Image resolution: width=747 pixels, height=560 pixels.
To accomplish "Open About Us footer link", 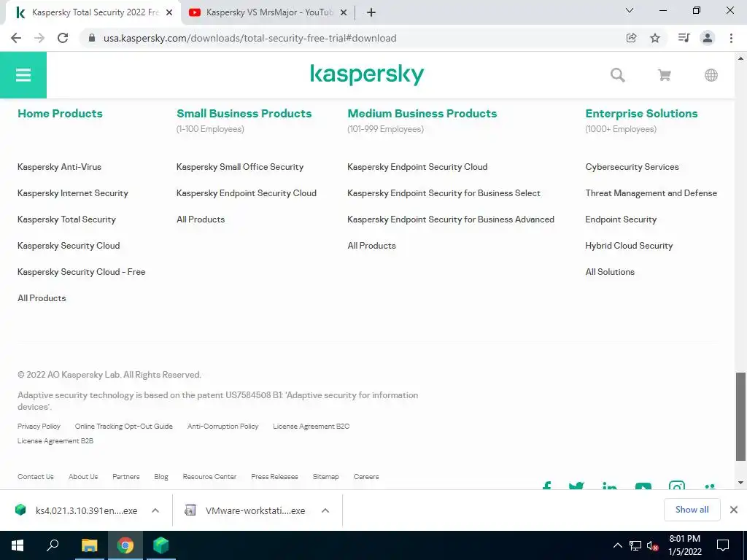I will pos(83,476).
